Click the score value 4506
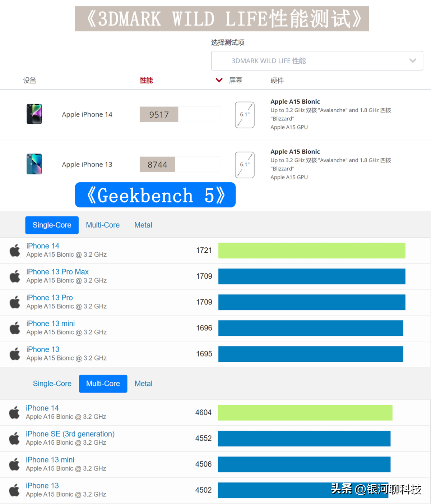Viewport: 431px width, 504px height. (x=203, y=464)
